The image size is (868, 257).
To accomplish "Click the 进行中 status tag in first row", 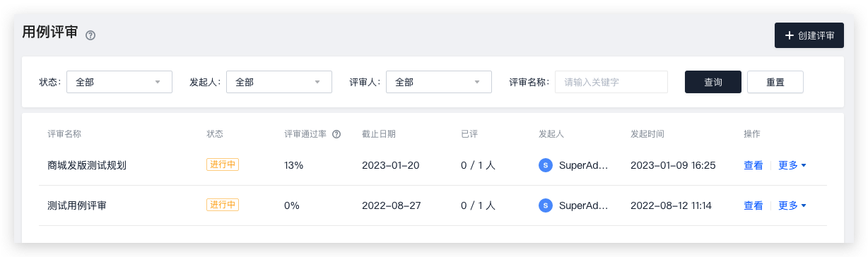I will (x=223, y=165).
